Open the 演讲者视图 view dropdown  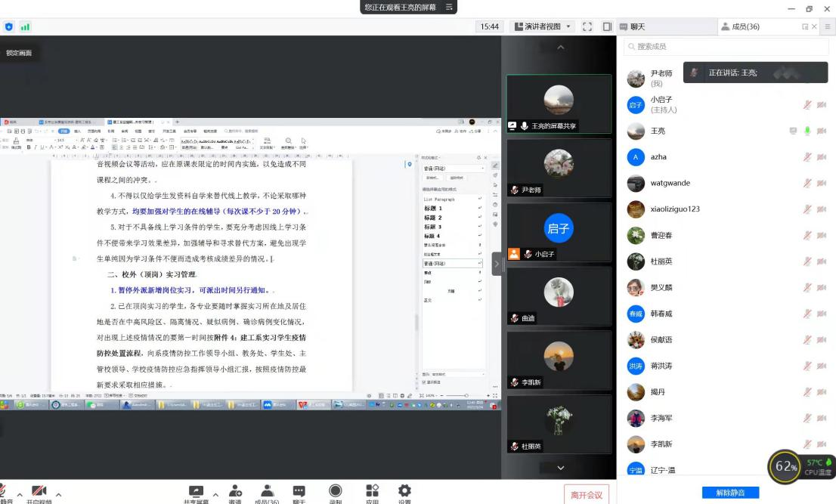pos(543,26)
